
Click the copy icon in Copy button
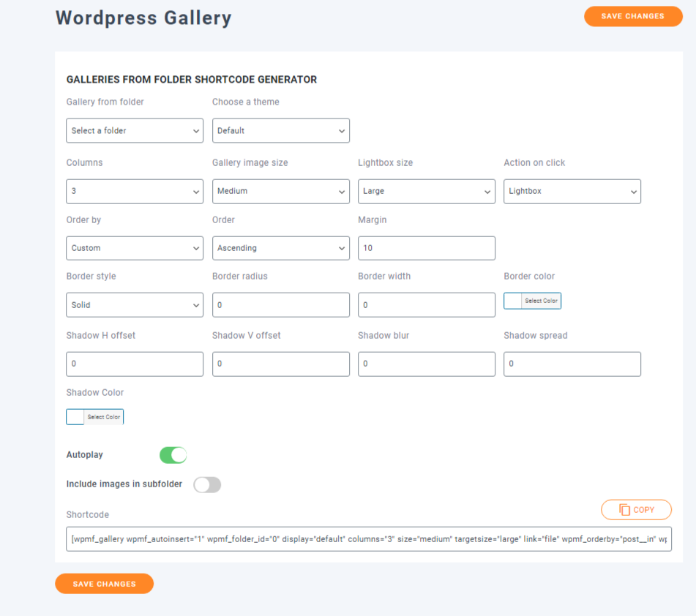[x=624, y=510]
